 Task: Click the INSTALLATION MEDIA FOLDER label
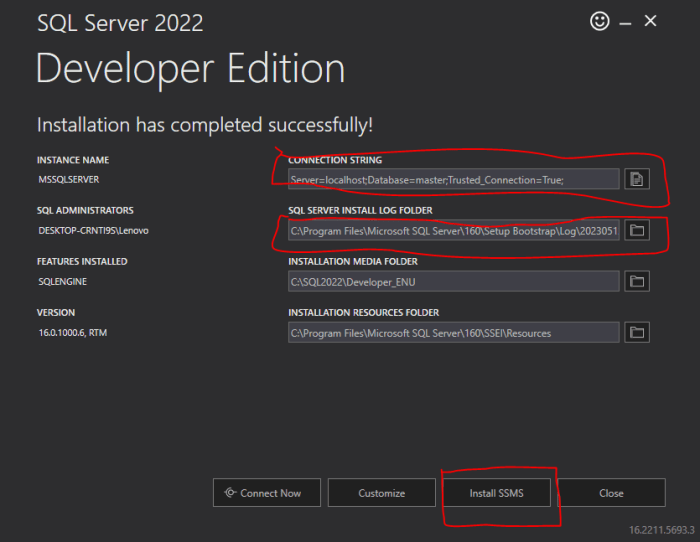click(353, 262)
